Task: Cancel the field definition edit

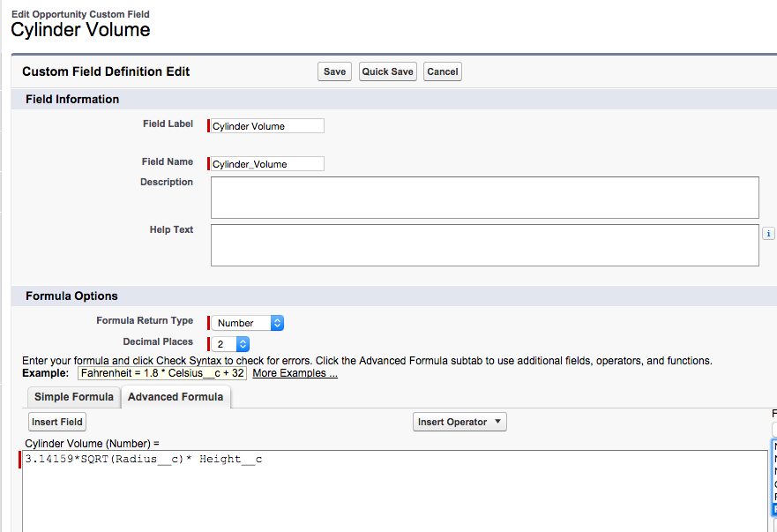Action: click(x=442, y=71)
